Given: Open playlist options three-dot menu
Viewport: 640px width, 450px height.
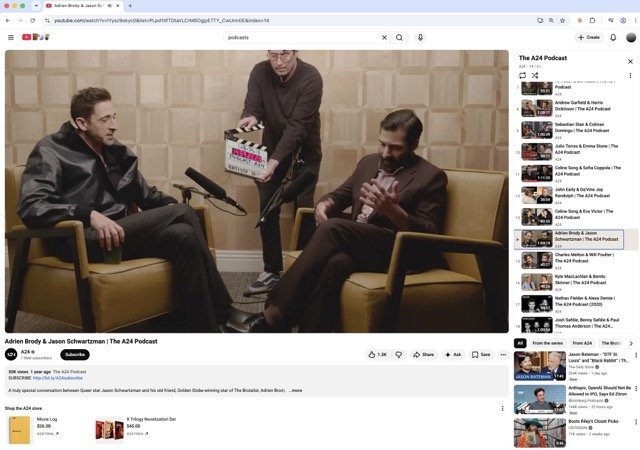Looking at the screenshot, I should click(630, 76).
